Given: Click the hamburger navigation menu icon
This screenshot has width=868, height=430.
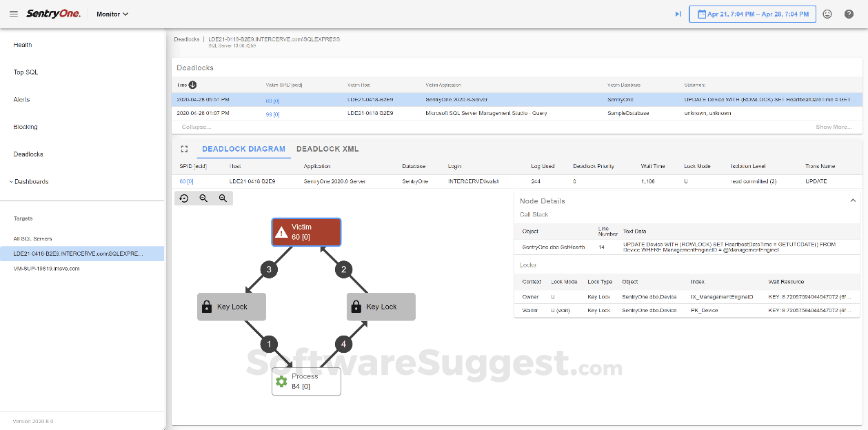Looking at the screenshot, I should pyautogui.click(x=13, y=13).
